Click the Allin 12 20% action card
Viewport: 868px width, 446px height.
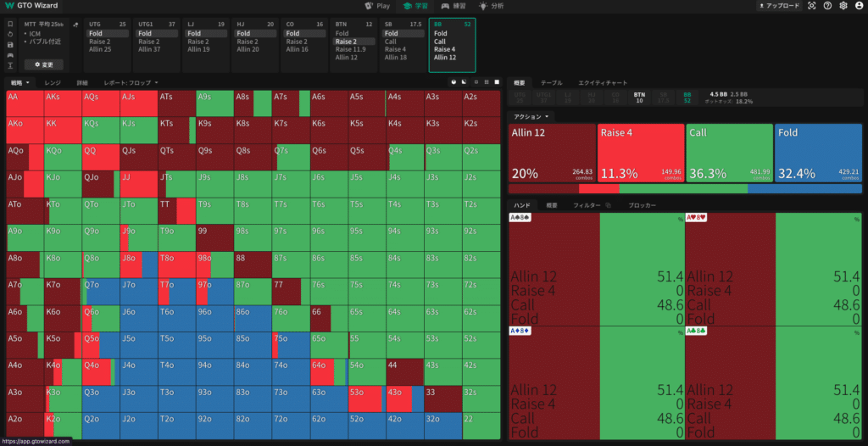point(552,153)
